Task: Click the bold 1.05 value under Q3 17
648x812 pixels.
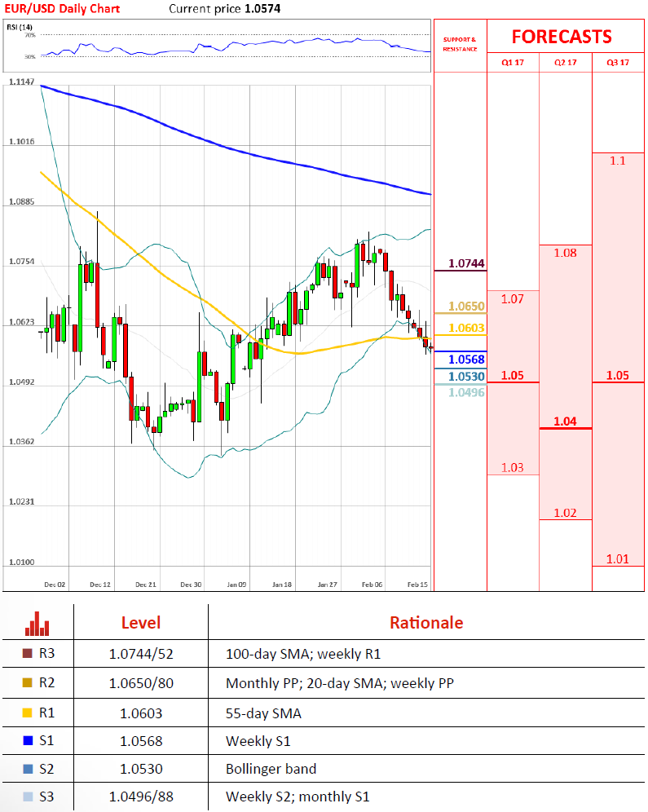Action: point(618,376)
